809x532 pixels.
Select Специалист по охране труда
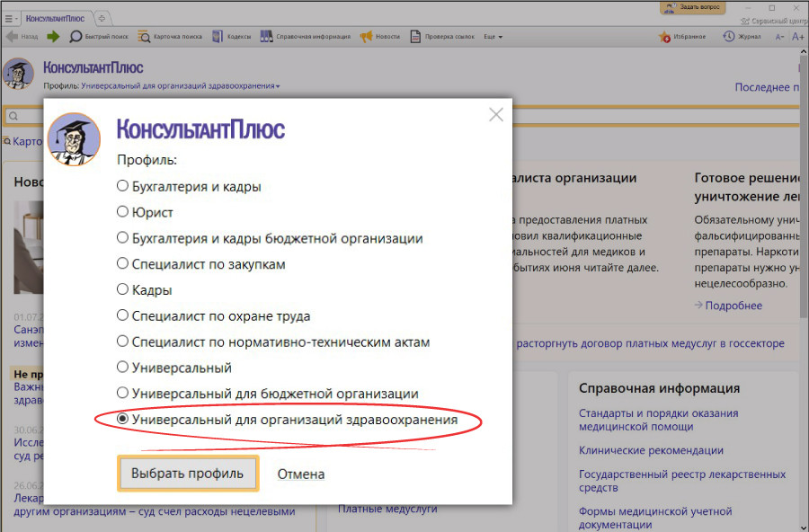tap(214, 315)
